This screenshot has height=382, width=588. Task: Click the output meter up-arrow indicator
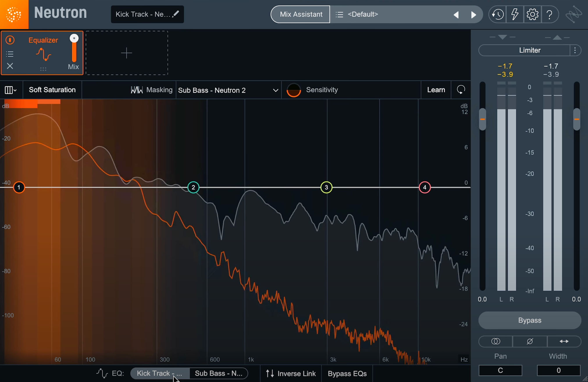pyautogui.click(x=557, y=37)
